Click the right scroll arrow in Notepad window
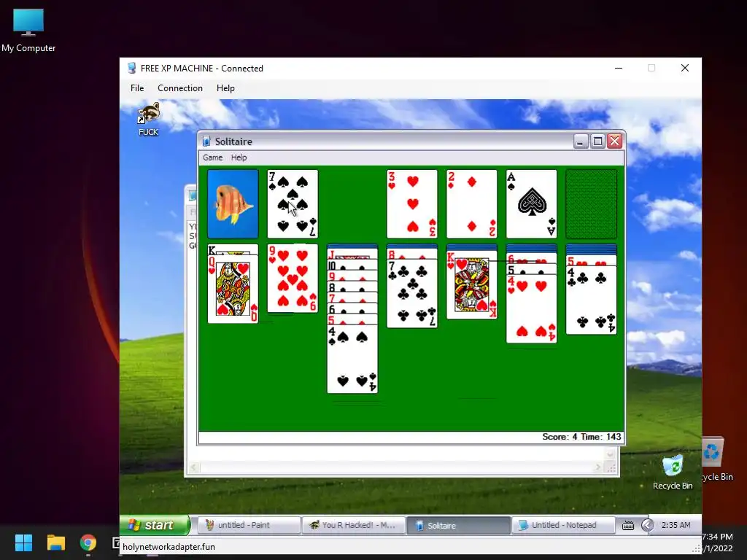747x560 pixels. [598, 468]
